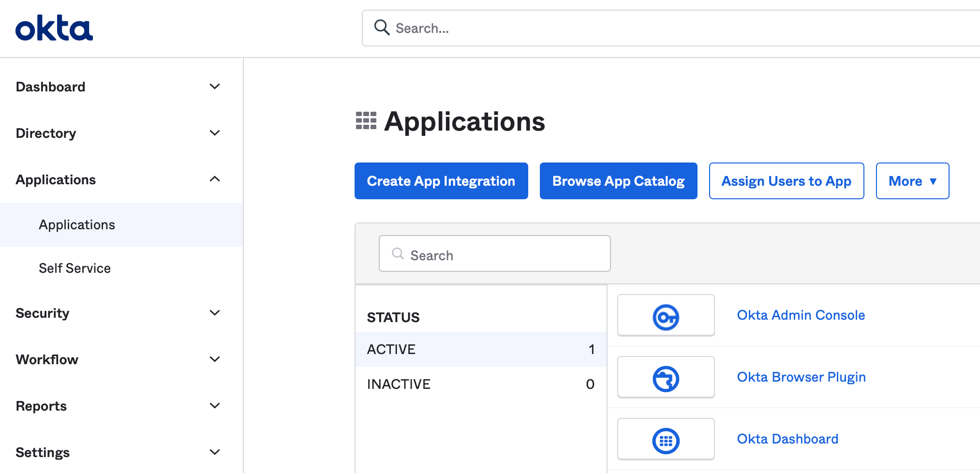Click the Okta logo
This screenshot has width=980, height=473.
coord(54,29)
